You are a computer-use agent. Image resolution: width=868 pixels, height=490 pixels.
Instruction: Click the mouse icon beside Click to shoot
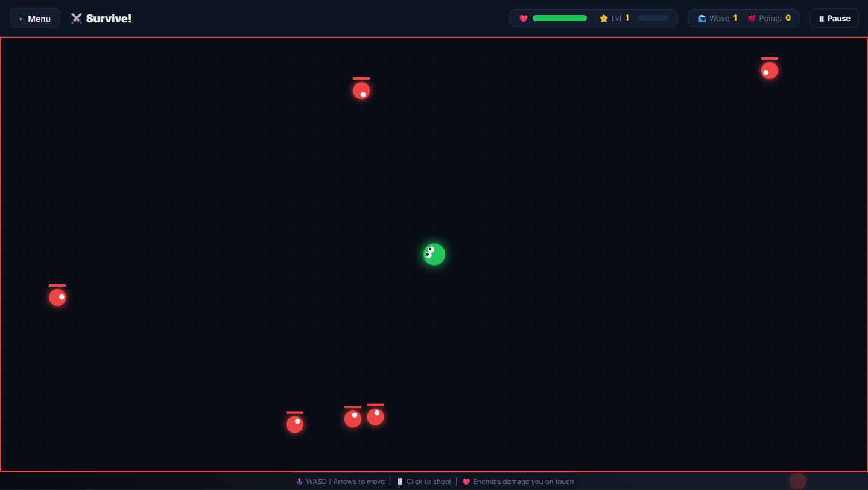399,482
